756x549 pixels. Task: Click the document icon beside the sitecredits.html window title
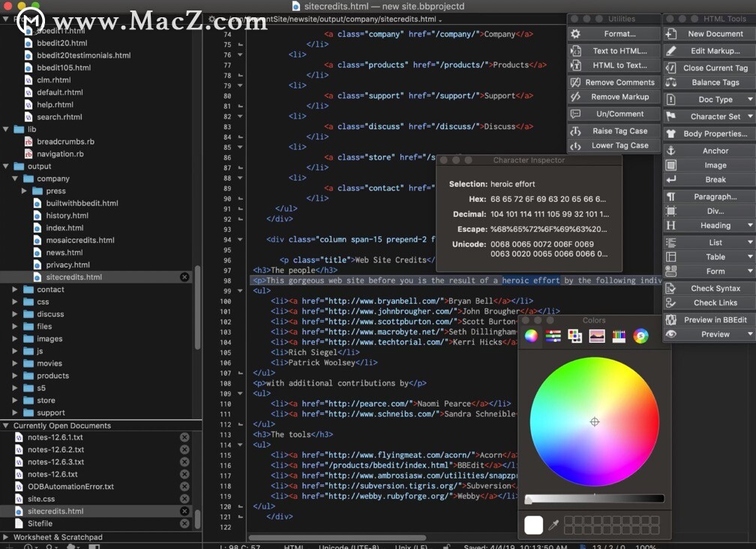296,6
